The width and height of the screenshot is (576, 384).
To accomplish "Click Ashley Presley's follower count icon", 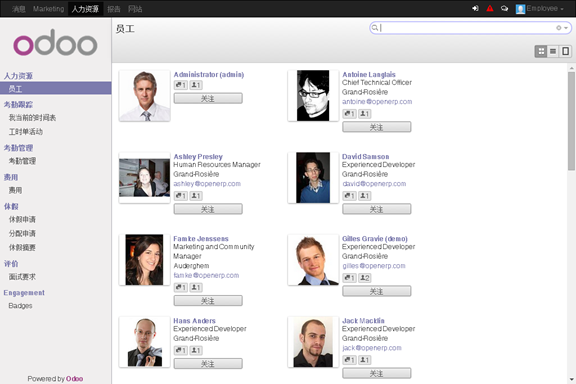I will pos(196,196).
